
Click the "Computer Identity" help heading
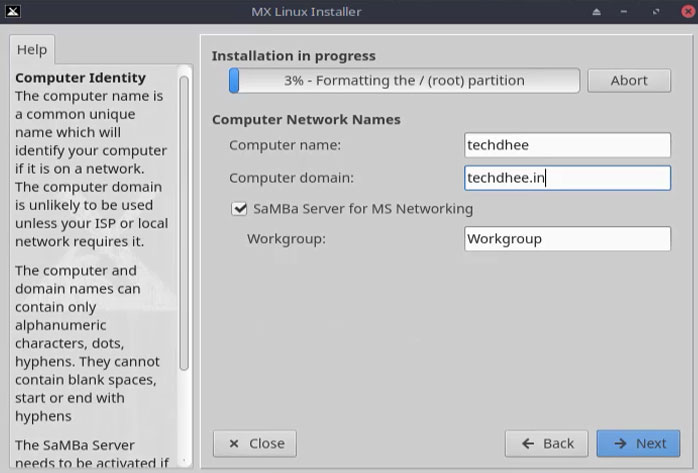(81, 78)
